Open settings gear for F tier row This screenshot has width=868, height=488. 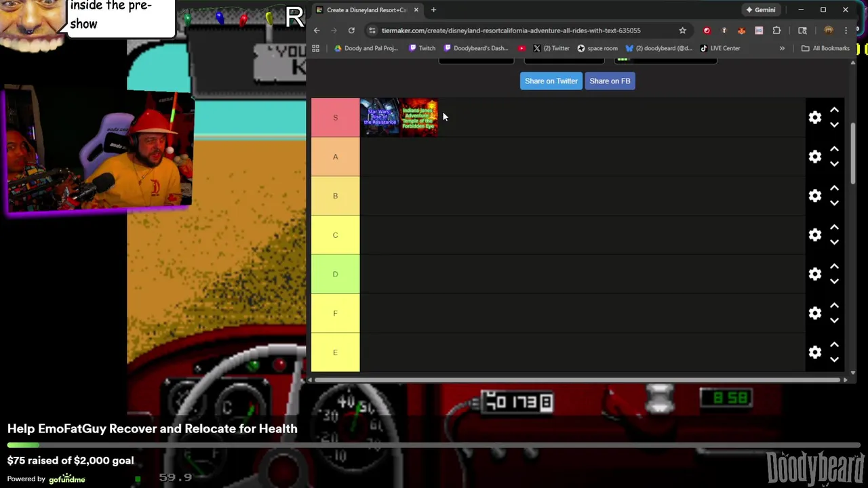815,313
